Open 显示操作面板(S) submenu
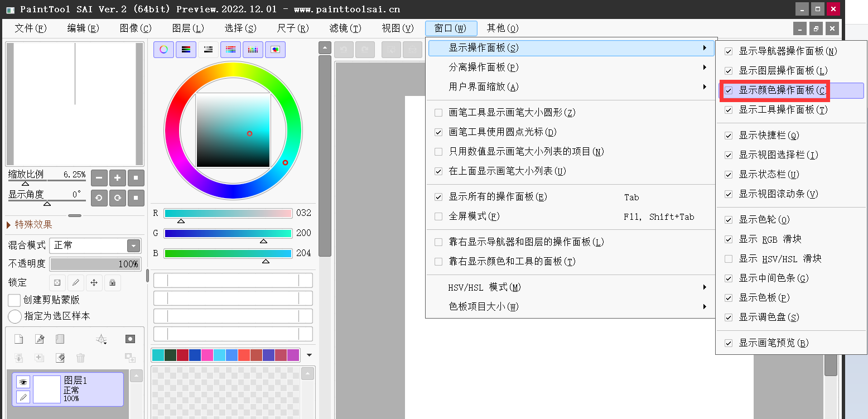868x419 pixels. [571, 48]
